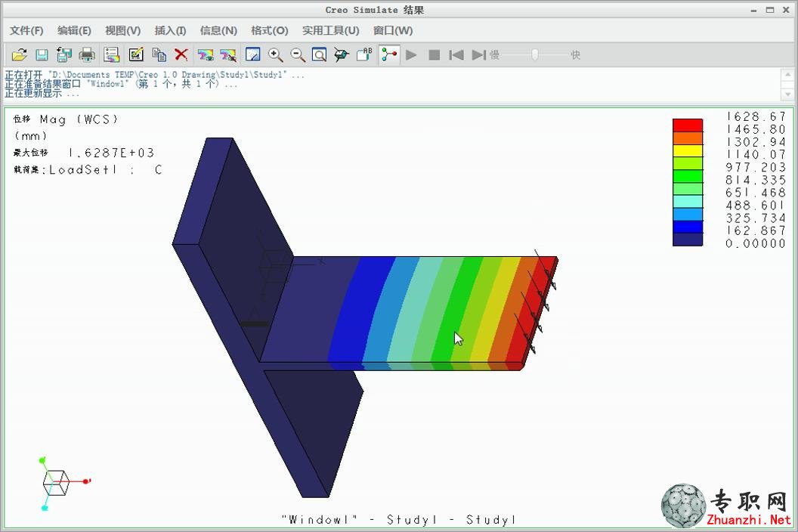Click the LoadSet1 load set label
This screenshot has height=532, width=798.
click(82, 169)
